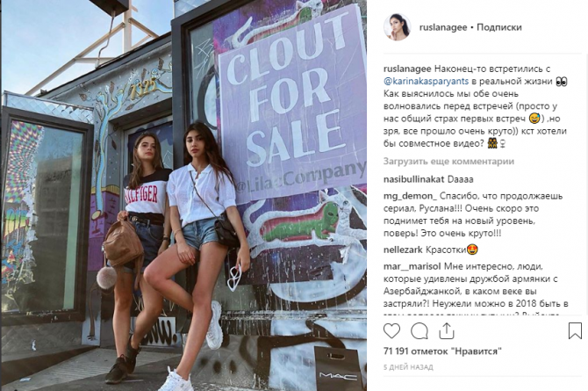Save the post with the bookmark icon
The height and width of the screenshot is (391, 588).
[x=575, y=331]
